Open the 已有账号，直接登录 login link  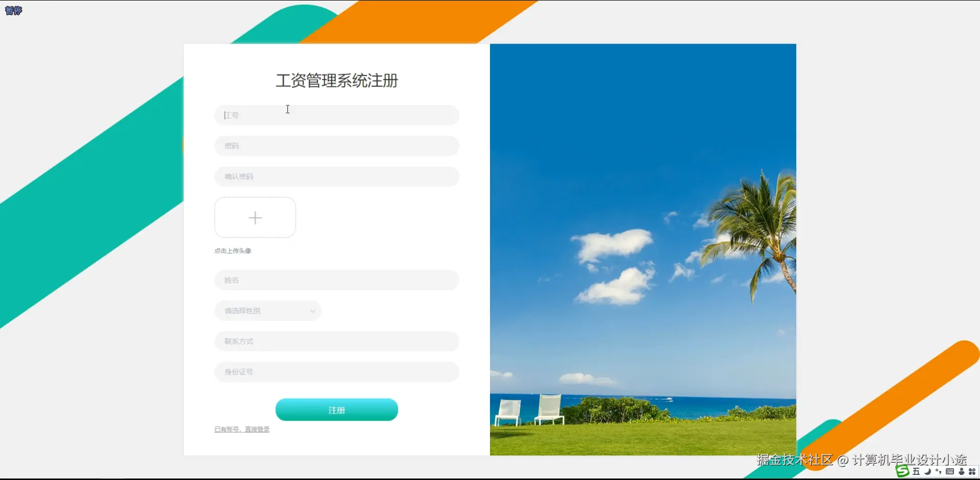pos(242,429)
